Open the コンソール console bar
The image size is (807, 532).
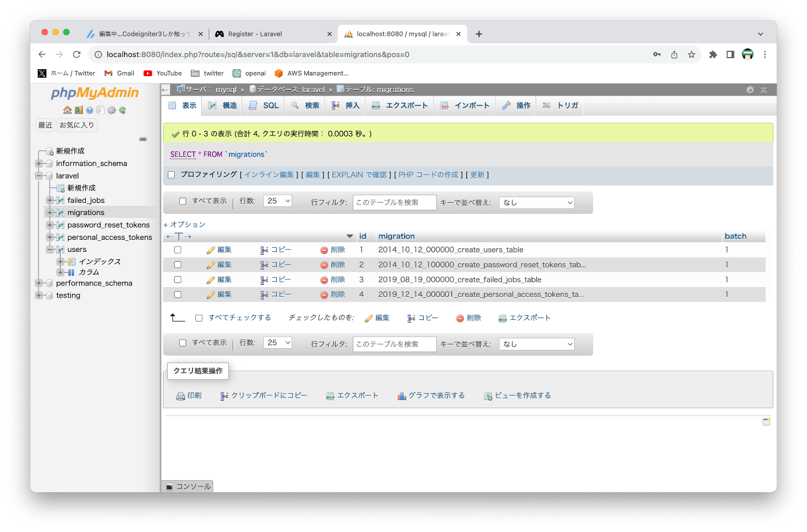(188, 486)
